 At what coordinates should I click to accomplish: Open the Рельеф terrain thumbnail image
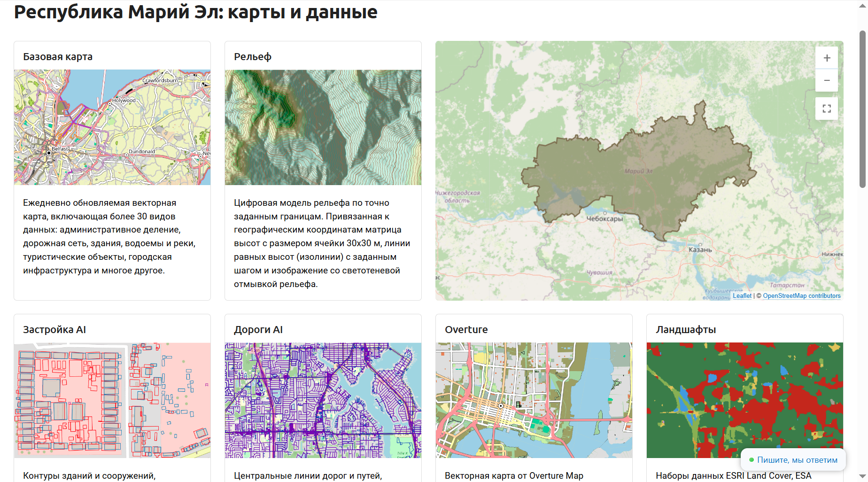coord(323,127)
